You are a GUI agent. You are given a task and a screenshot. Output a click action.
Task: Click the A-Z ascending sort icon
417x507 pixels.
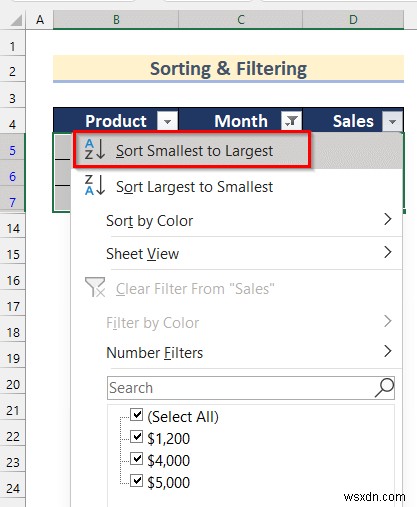click(x=95, y=150)
